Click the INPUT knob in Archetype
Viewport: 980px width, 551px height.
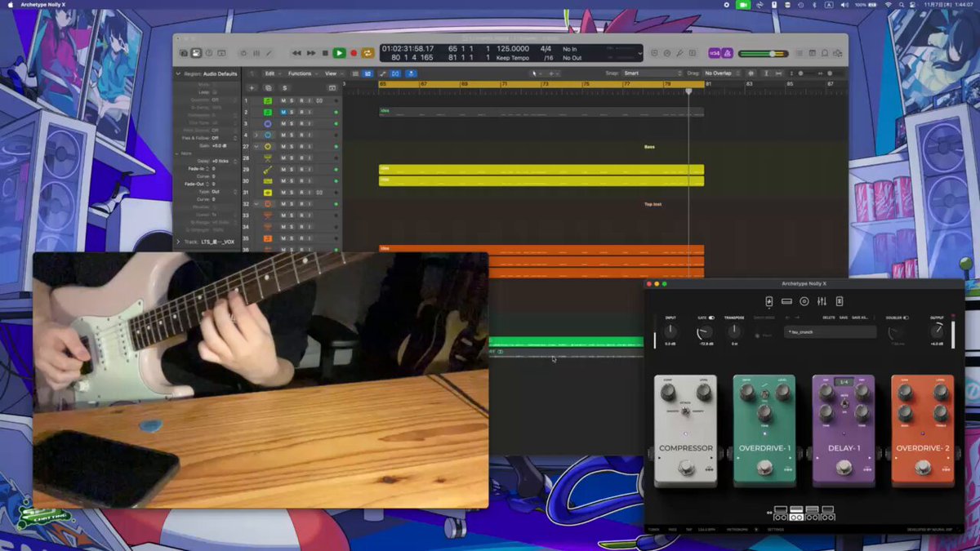click(670, 331)
